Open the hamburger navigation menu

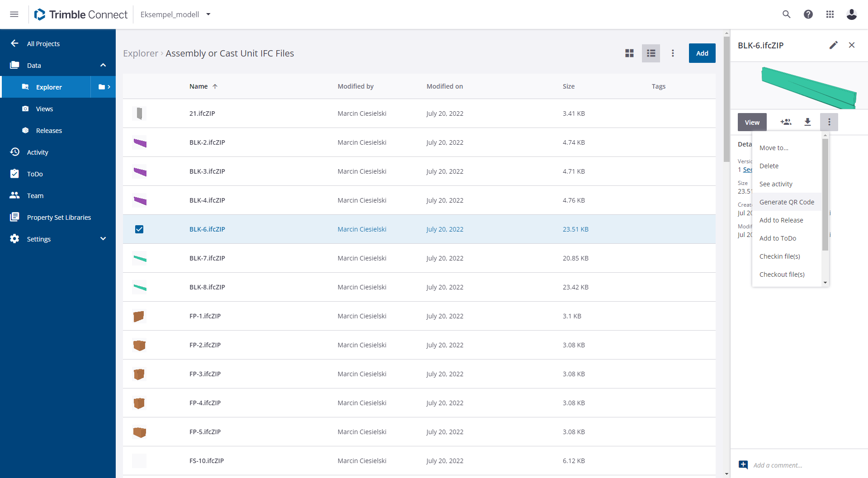coord(14,14)
